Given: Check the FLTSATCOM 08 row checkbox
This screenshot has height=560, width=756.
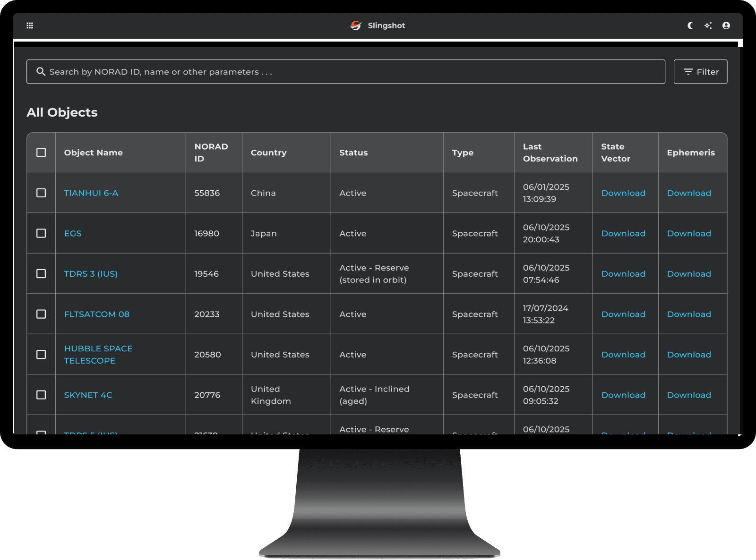Looking at the screenshot, I should pos(41,314).
